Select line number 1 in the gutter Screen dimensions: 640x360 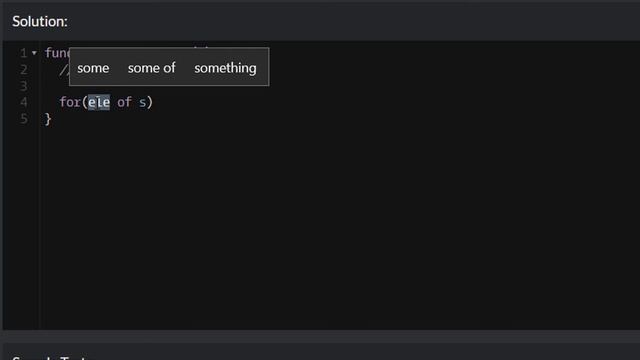coord(24,53)
